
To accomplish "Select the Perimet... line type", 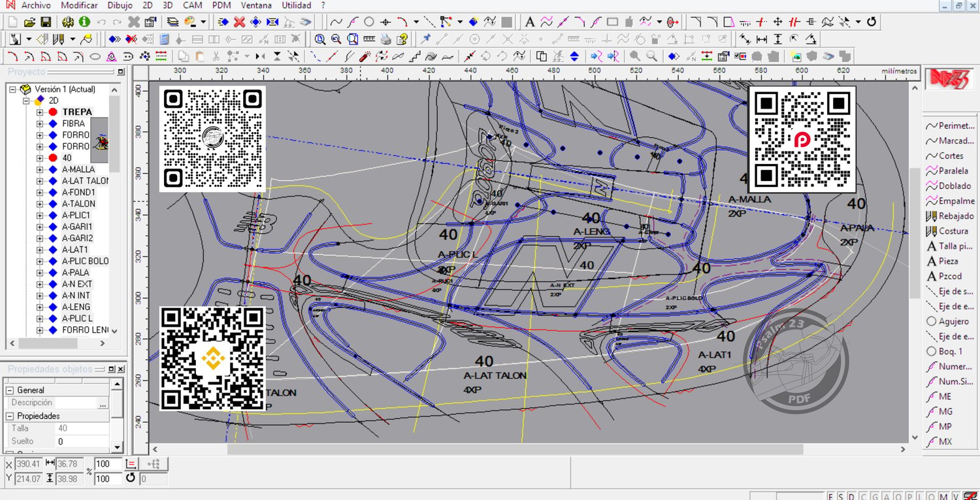I will point(949,125).
